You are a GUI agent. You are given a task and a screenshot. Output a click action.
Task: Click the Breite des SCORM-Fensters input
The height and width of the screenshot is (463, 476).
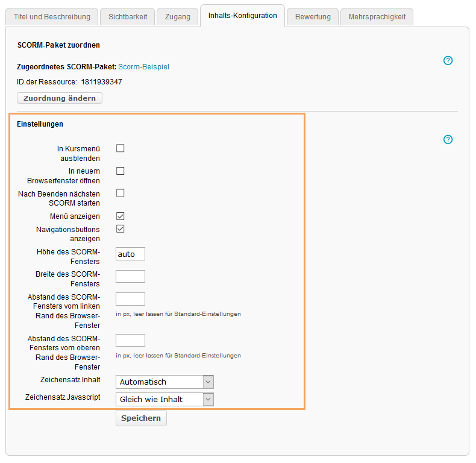click(130, 277)
